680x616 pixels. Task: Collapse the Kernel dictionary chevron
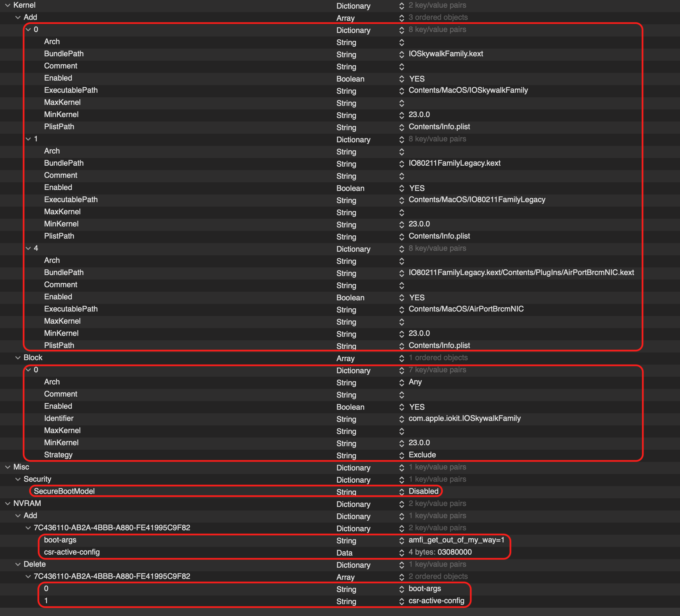[8, 5]
